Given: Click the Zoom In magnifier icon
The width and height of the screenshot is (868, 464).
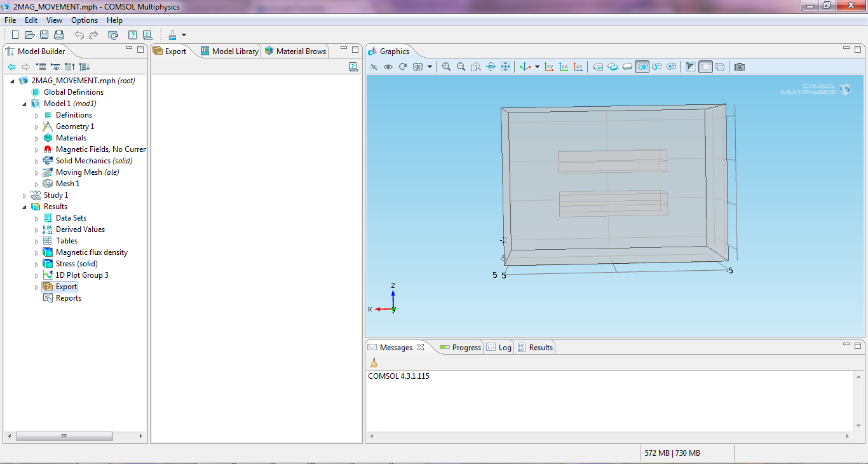Looking at the screenshot, I should click(x=447, y=67).
